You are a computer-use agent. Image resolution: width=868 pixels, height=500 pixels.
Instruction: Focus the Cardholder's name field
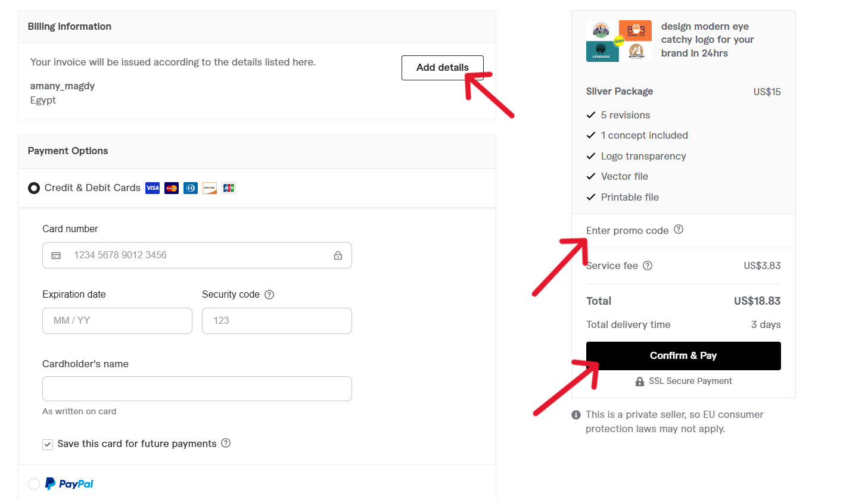pyautogui.click(x=197, y=389)
